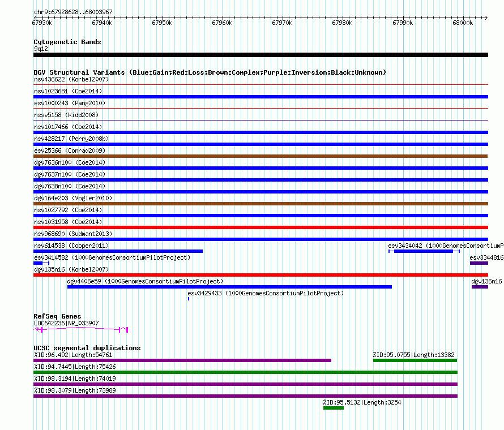Select the dgv135n16 (Korbel2007) red bar
Screen dimensions: 504x430
260,275
